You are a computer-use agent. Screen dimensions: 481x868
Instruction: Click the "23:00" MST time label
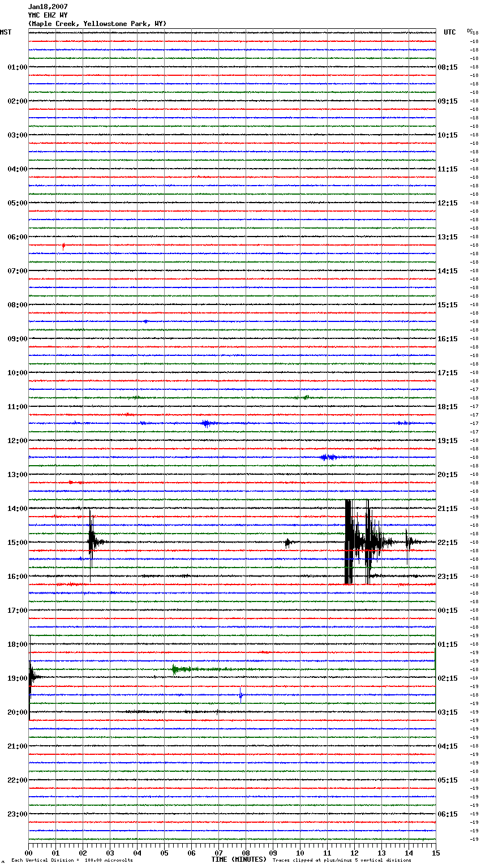click(18, 814)
